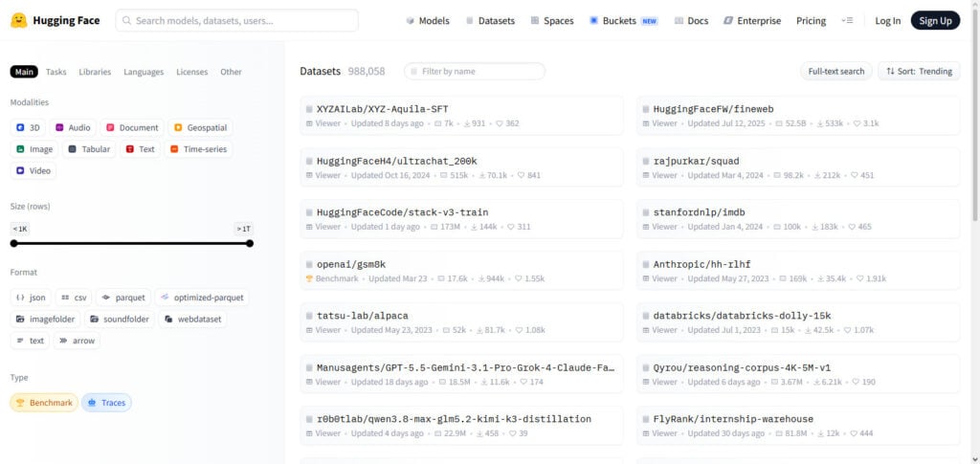Filter by webdataset format

click(192, 320)
